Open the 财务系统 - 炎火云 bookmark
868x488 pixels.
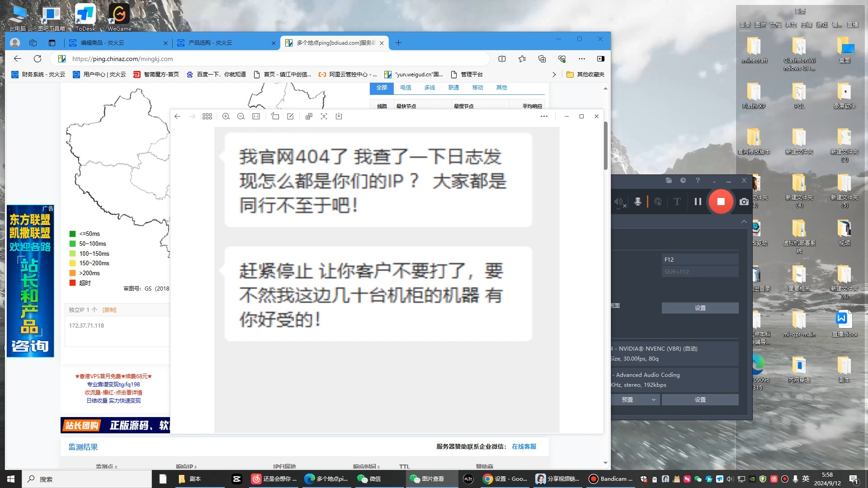coord(38,75)
